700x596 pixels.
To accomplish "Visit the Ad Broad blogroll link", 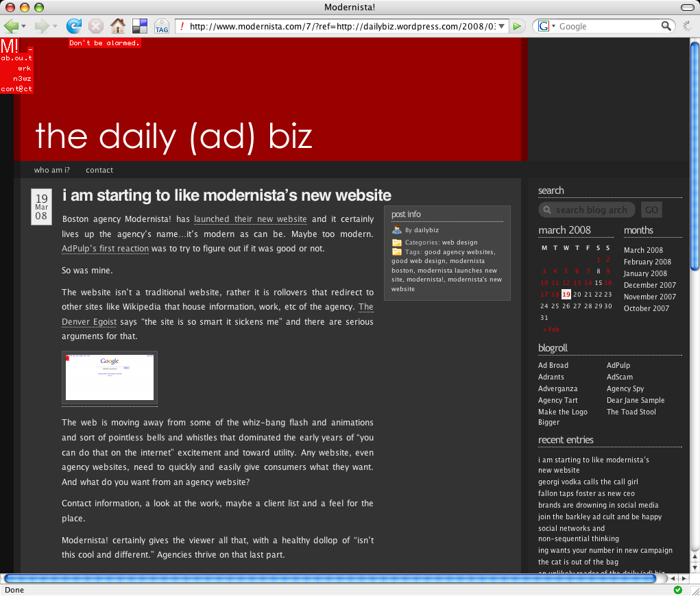I will click(553, 365).
